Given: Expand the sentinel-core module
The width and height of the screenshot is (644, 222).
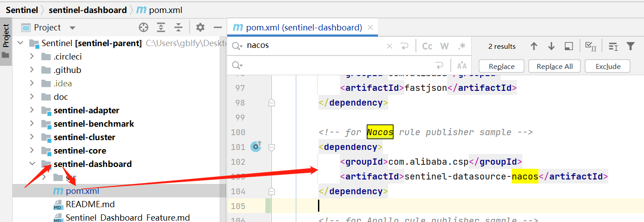Looking at the screenshot, I should point(32,150).
